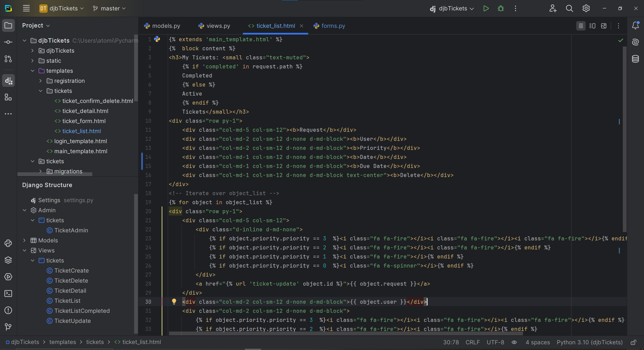
Task: Open run configuration djbTickets dropdown
Action: click(x=452, y=8)
